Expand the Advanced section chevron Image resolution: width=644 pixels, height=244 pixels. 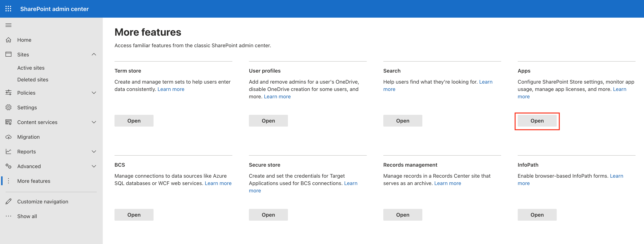94,166
